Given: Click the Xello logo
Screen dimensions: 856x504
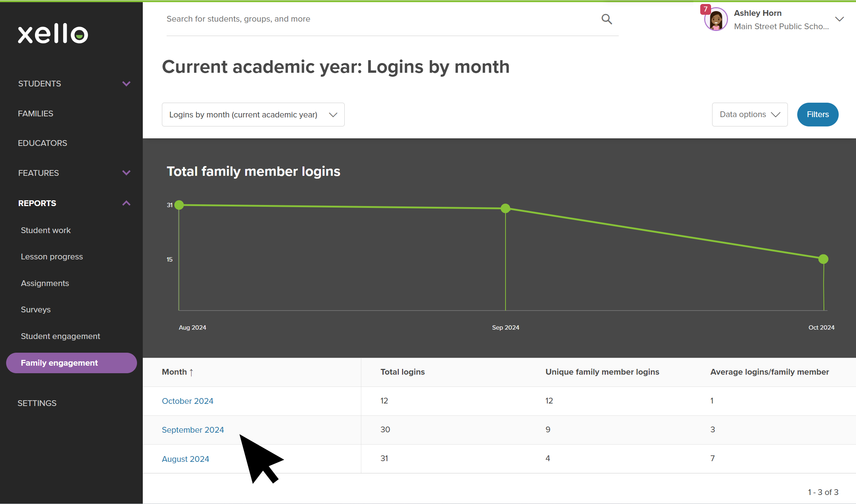Looking at the screenshot, I should coord(53,34).
